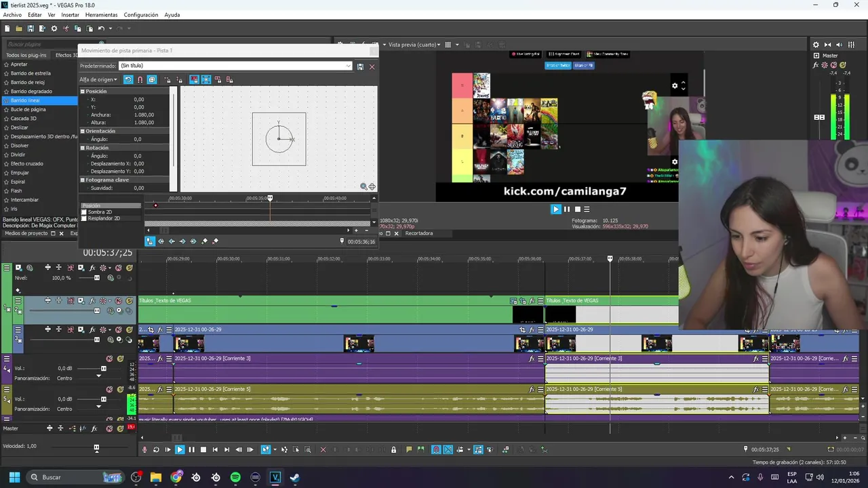Select the Cascada 3D transition
This screenshot has width=868, height=488.
tap(24, 119)
